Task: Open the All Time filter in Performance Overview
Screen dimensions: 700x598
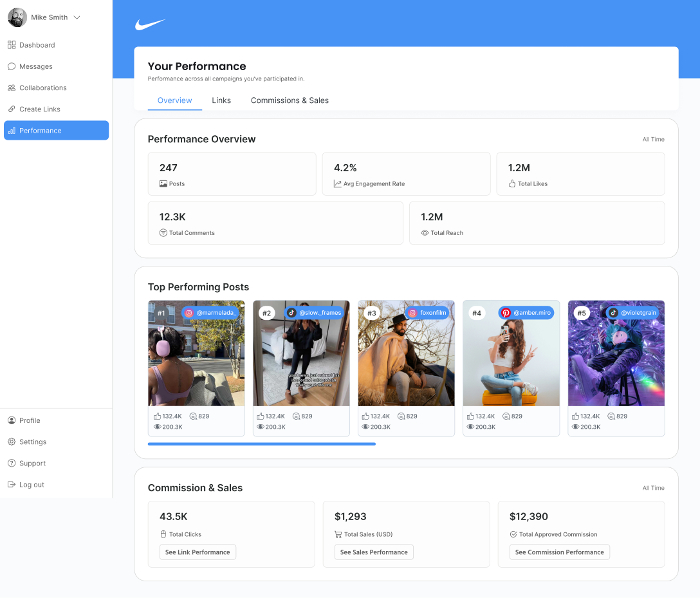Action: [653, 139]
